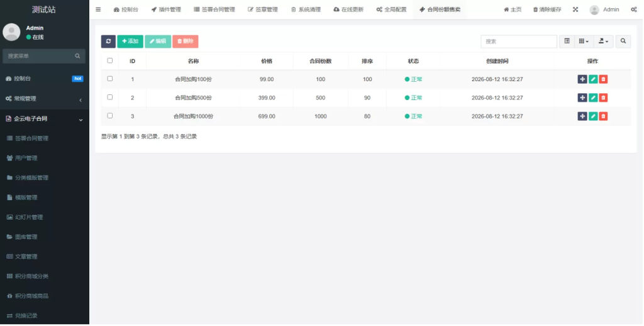Open sidebar 用户管理 item
Viewport: 644px width, 326px height.
[x=45, y=158]
